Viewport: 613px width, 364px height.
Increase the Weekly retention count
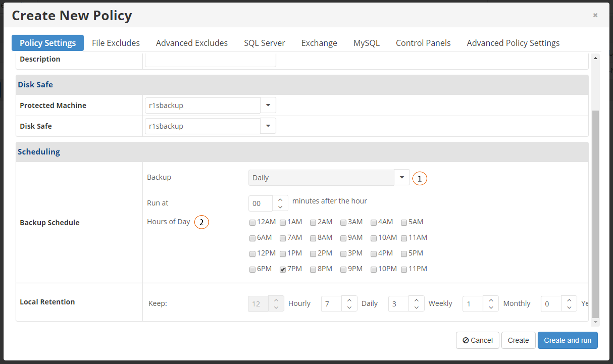coord(417,300)
